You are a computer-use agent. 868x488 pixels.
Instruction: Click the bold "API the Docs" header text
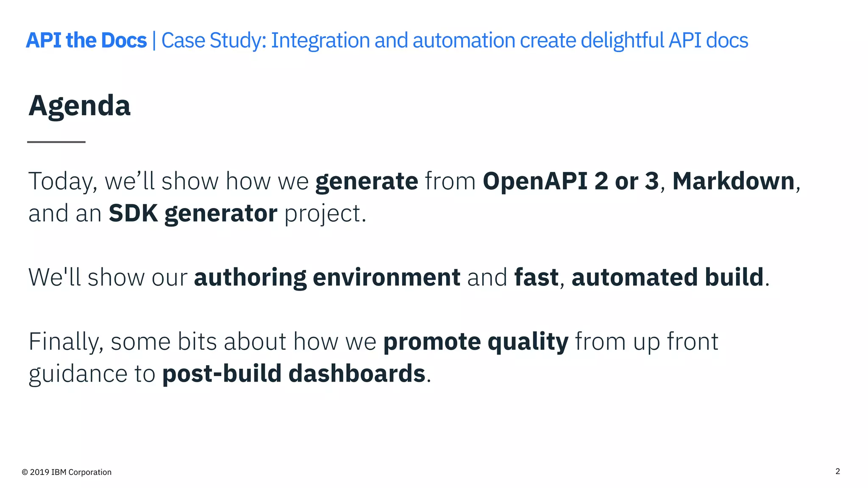pyautogui.click(x=86, y=41)
